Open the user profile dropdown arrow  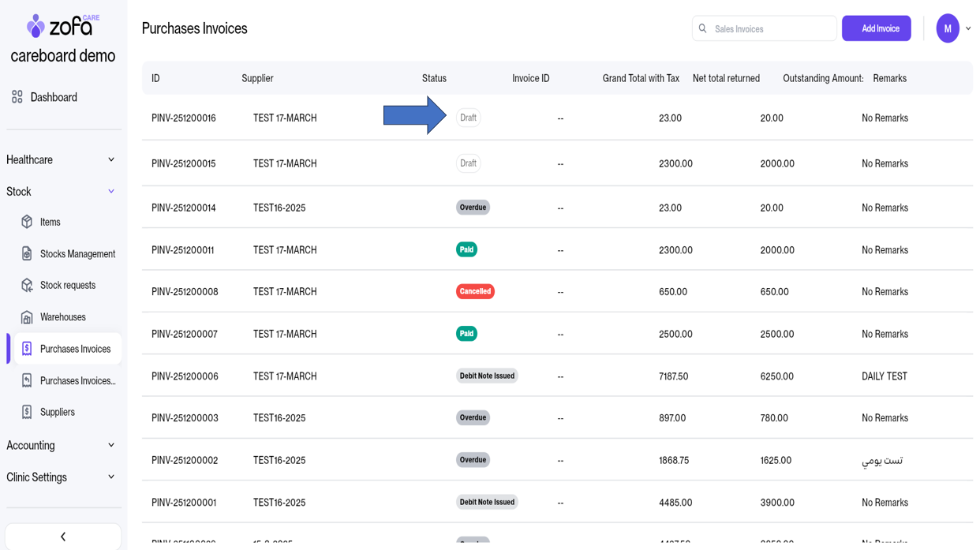coord(968,28)
